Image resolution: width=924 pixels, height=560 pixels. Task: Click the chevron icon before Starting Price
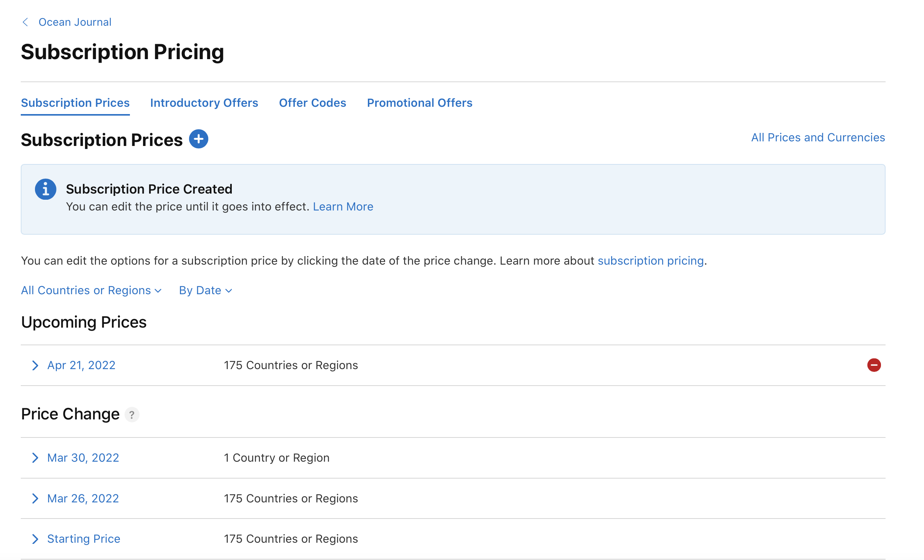pyautogui.click(x=35, y=539)
